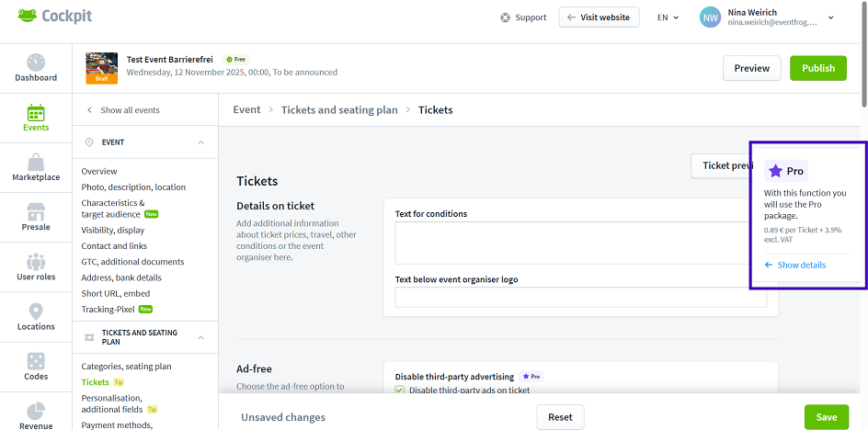
Task: Toggle Disable third-party ads on ticket checkbox
Action: [399, 390]
